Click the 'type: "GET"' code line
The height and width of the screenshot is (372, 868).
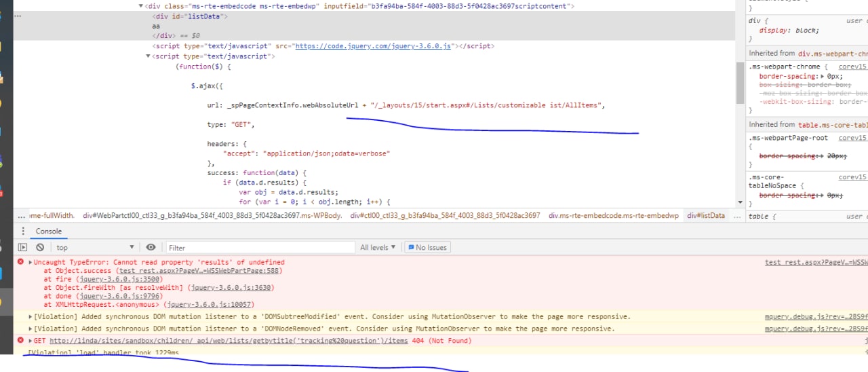coord(231,125)
